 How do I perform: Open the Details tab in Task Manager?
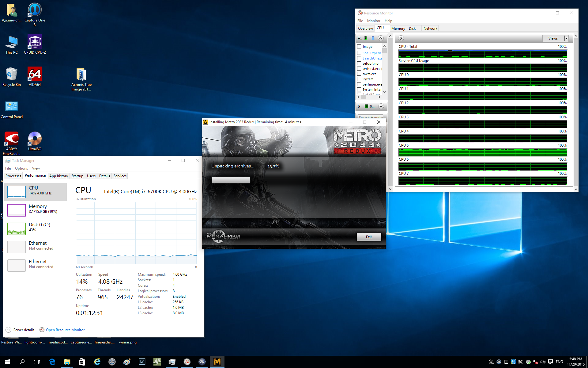tap(104, 176)
